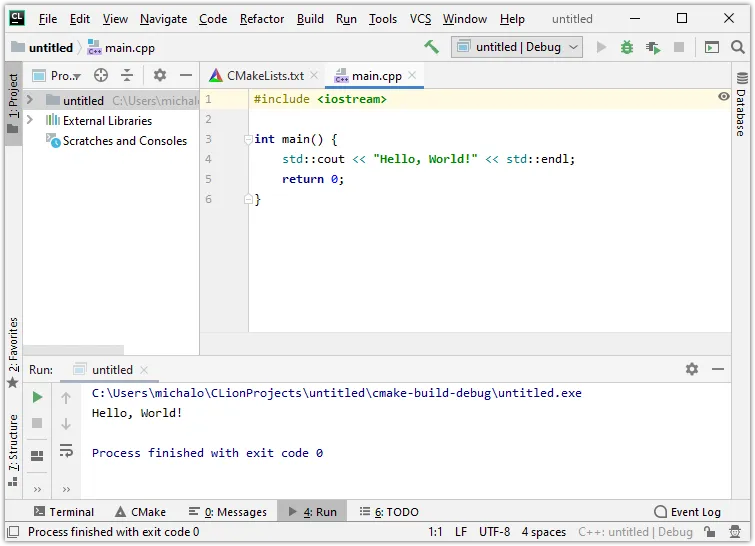Collapse all icon in Project panel

pos(127,76)
